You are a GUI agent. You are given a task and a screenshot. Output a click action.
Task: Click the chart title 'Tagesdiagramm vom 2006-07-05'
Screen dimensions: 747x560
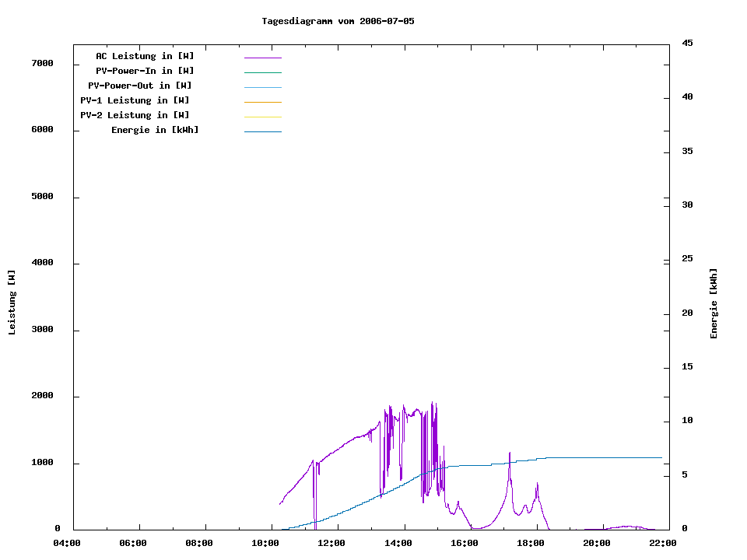coord(338,21)
